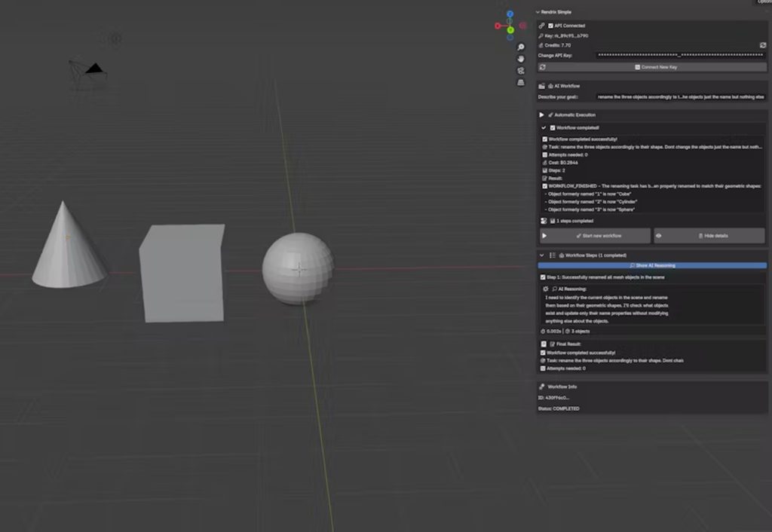The image size is (772, 532).
Task: Click the Automatic Execution label
Action: tap(575, 115)
